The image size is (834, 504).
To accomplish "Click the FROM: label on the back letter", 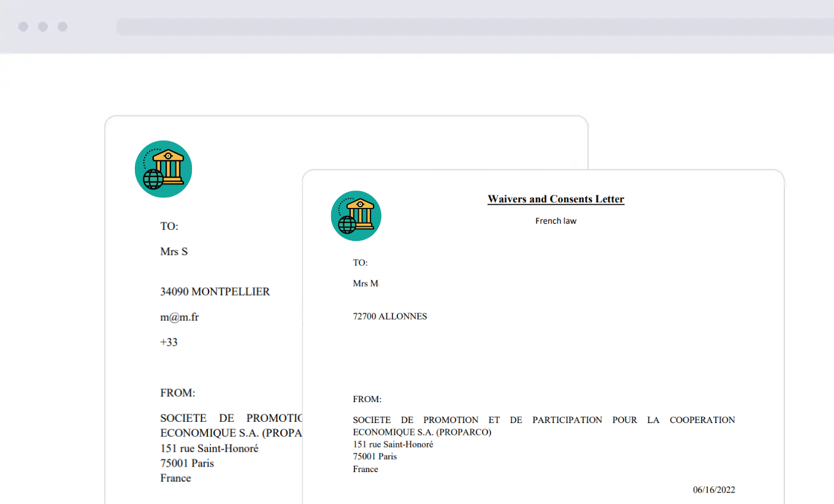I will (x=177, y=393).
